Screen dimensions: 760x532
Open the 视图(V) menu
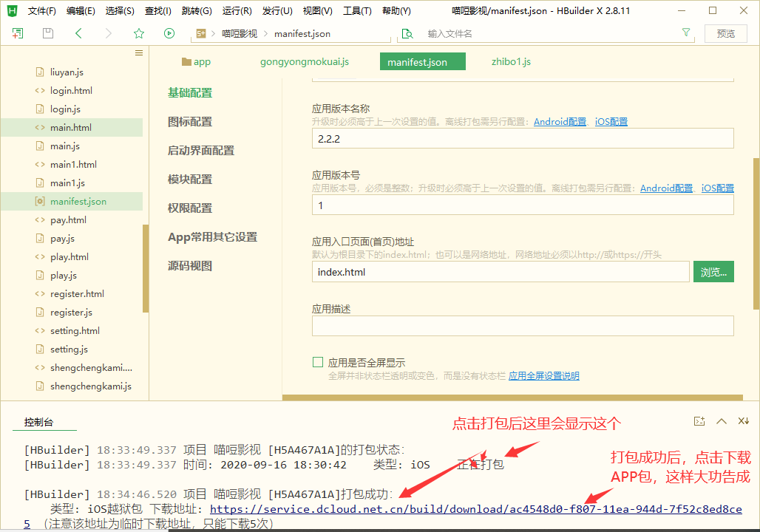point(317,10)
